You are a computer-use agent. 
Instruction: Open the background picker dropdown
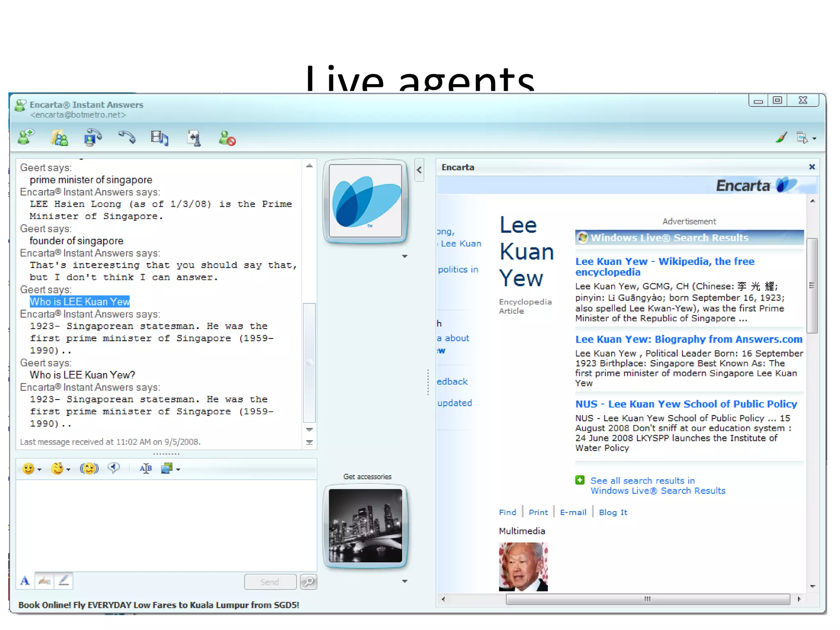pos(171,468)
